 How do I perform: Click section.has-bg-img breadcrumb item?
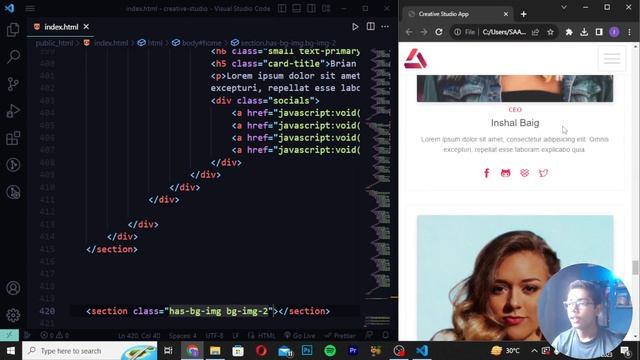[284, 43]
